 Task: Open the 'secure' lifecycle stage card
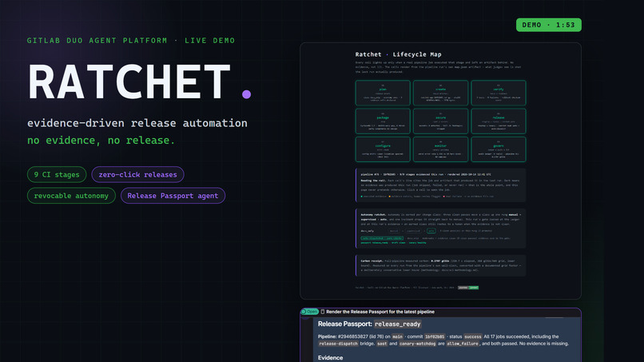441,121
